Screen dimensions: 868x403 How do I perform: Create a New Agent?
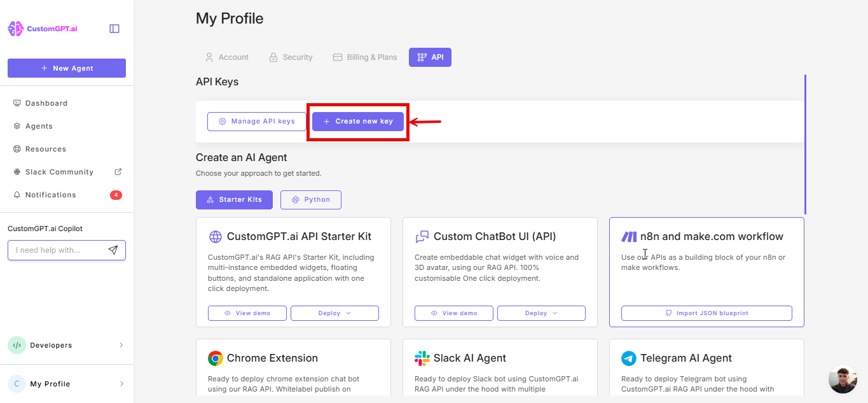(67, 68)
